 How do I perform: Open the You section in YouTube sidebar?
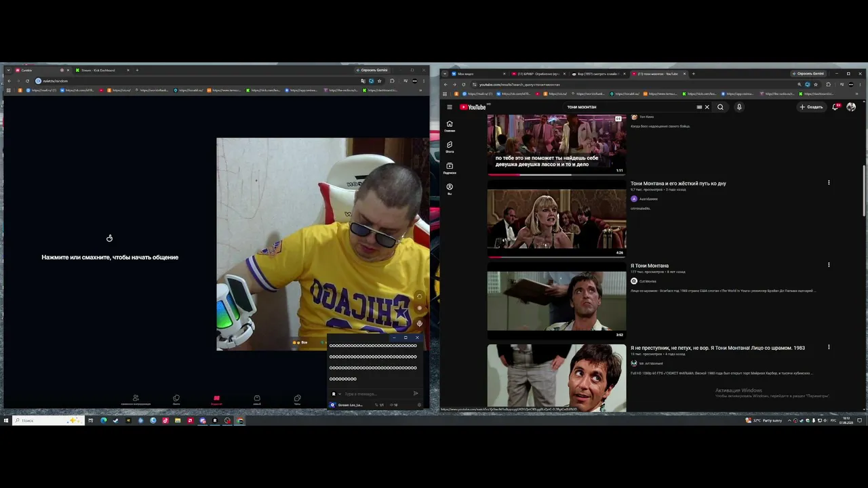[x=450, y=189]
